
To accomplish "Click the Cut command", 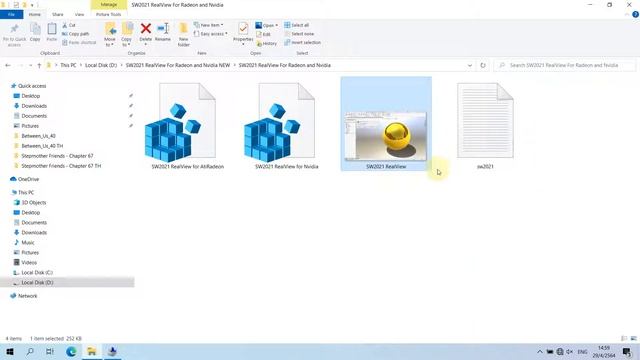I will point(69,25).
